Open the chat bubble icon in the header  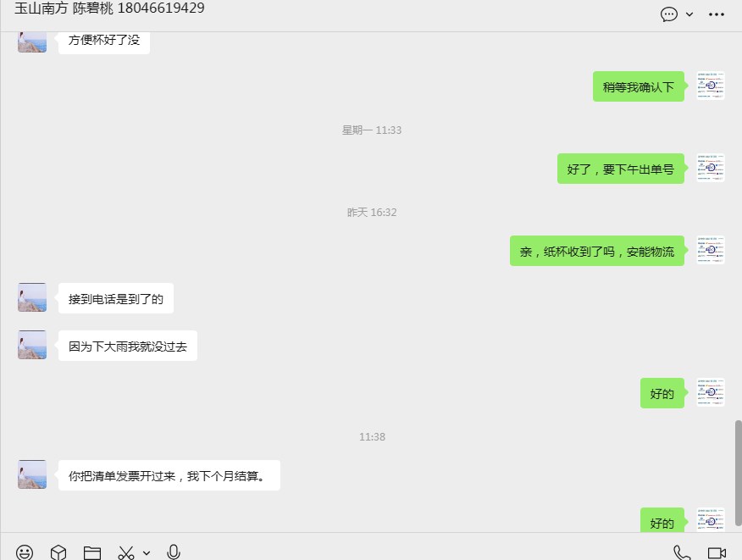click(669, 14)
